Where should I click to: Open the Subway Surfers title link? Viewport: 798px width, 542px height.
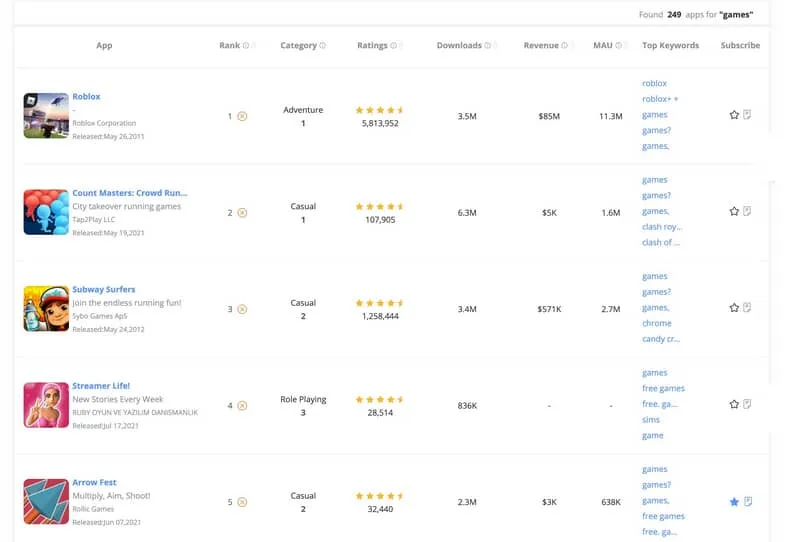pos(104,289)
